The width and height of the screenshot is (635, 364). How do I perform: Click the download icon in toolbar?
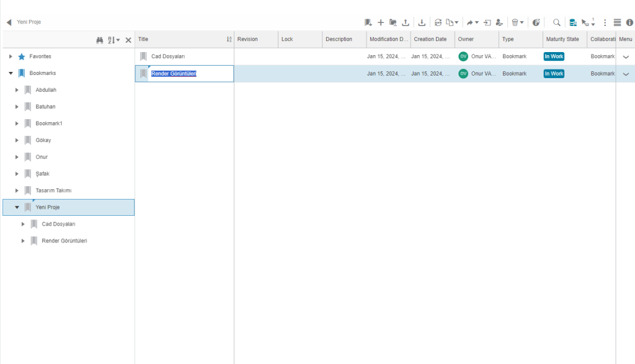point(422,22)
